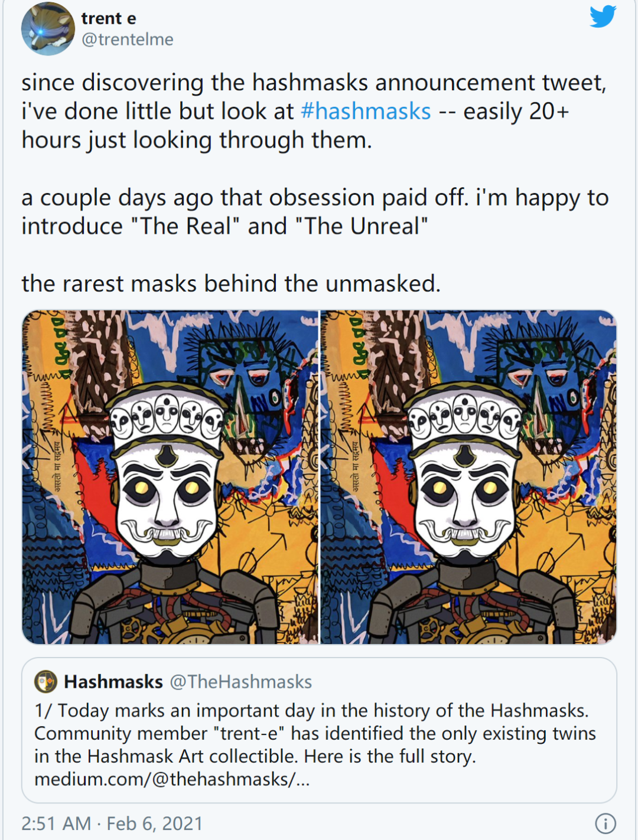Click the tweet timestamp Feb 6, 2021
This screenshot has width=638, height=840.
[150, 822]
